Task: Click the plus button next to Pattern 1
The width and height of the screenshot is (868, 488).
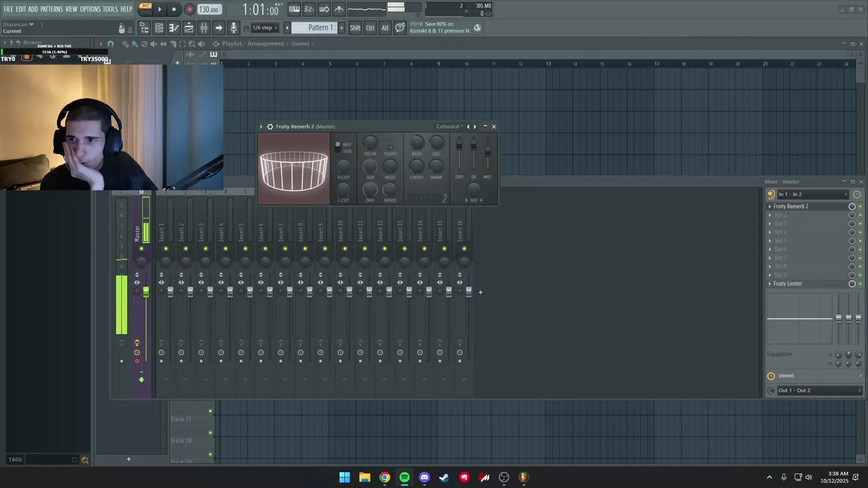Action: 341,28
